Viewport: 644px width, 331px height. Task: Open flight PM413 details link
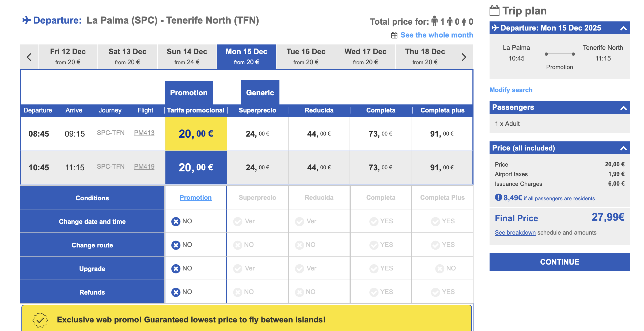[144, 133]
